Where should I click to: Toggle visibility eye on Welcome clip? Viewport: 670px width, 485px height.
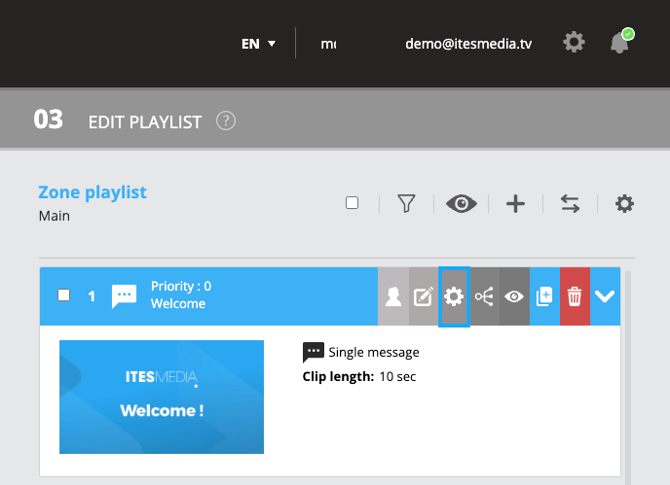point(514,296)
